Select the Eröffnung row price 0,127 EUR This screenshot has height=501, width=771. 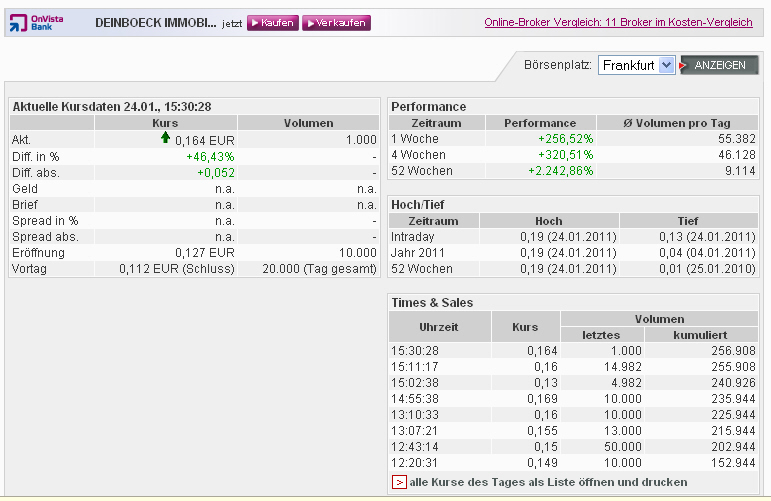[204, 253]
